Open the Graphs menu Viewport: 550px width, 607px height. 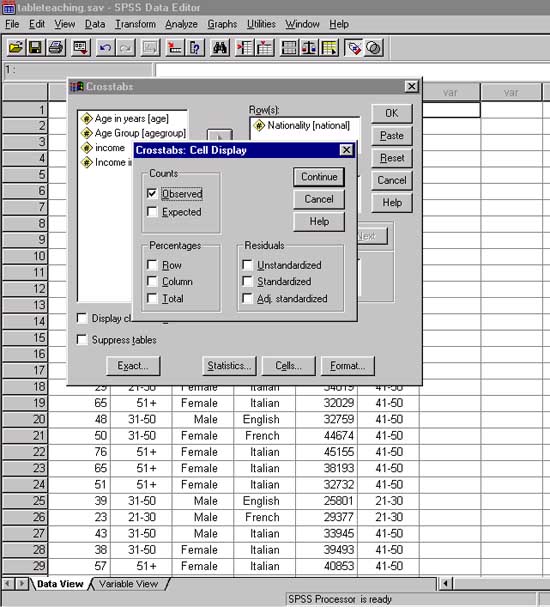(222, 24)
